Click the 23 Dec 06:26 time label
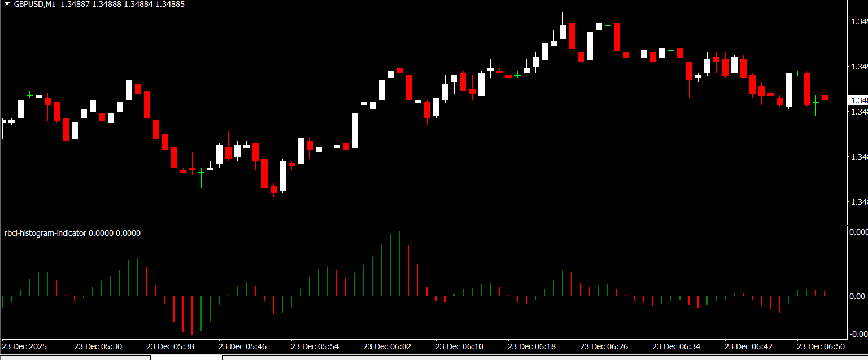The width and height of the screenshot is (868, 360). click(605, 346)
